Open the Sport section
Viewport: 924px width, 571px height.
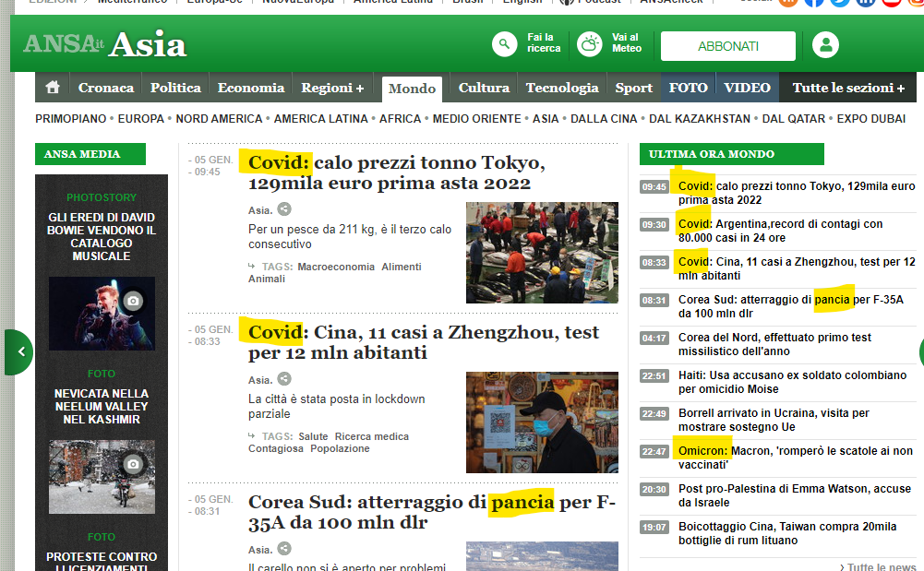click(633, 88)
